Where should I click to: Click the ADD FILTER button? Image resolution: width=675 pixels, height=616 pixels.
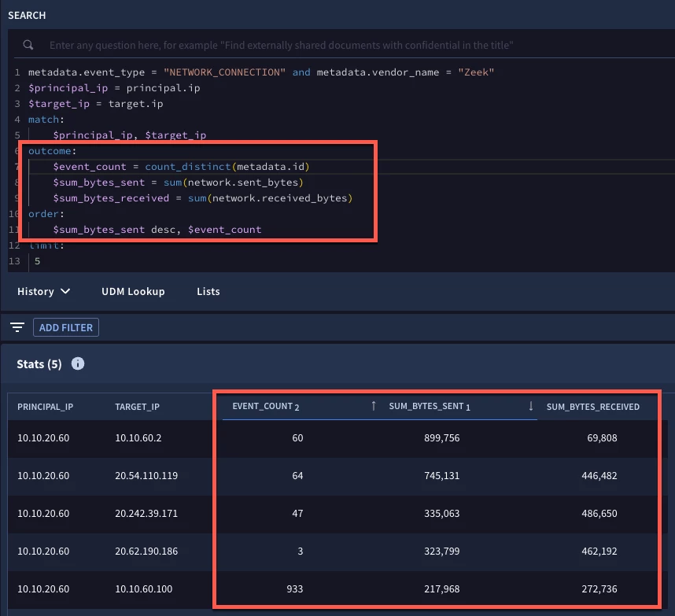[x=66, y=327]
